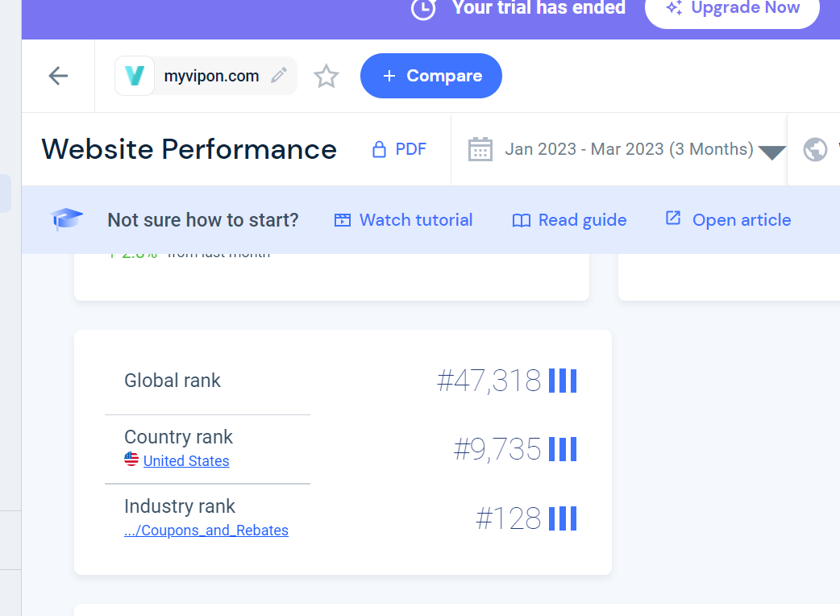Click the myvipon V logo icon
This screenshot has height=616, width=840.
[135, 76]
